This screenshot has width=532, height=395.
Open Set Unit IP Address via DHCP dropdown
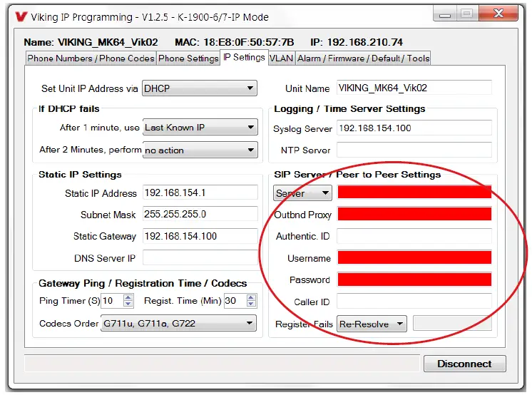click(x=200, y=88)
